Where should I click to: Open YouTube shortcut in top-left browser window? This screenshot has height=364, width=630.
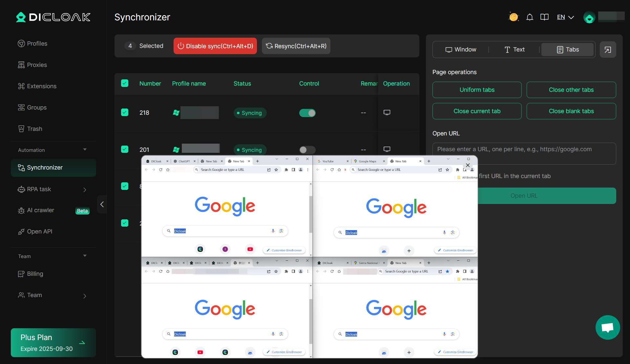point(250,249)
